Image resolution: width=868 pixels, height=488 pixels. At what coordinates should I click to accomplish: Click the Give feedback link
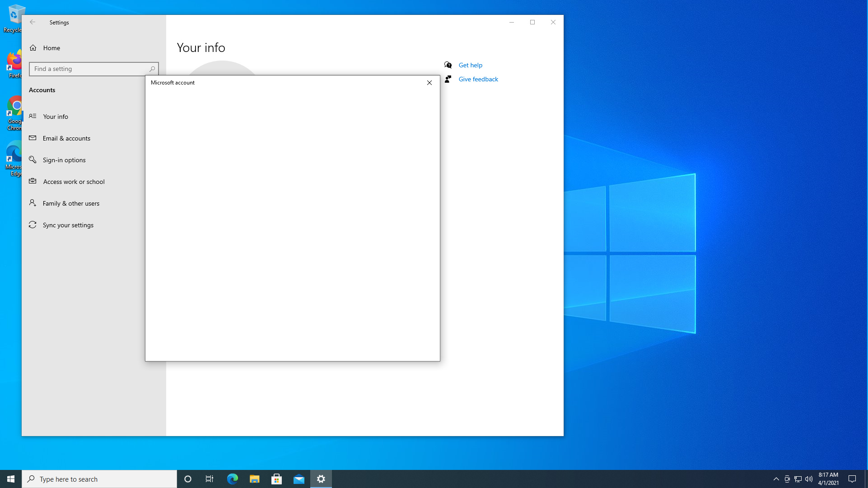pyautogui.click(x=478, y=79)
